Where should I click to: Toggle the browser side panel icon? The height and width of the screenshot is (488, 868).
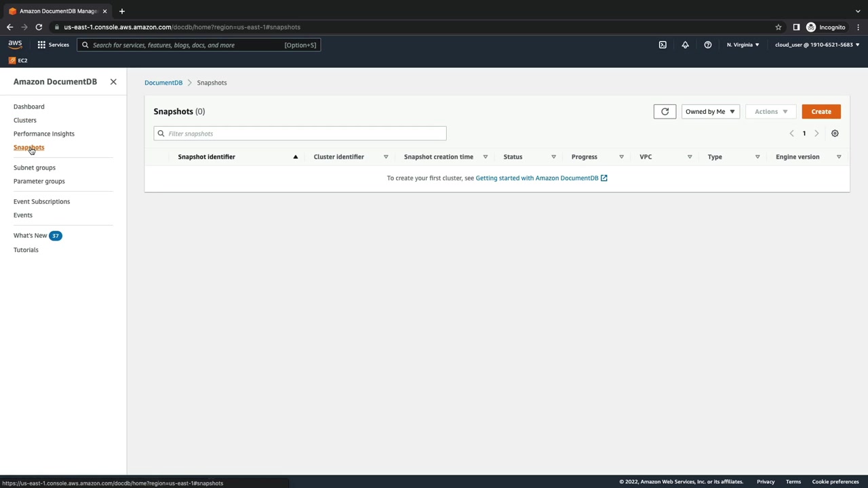point(796,27)
